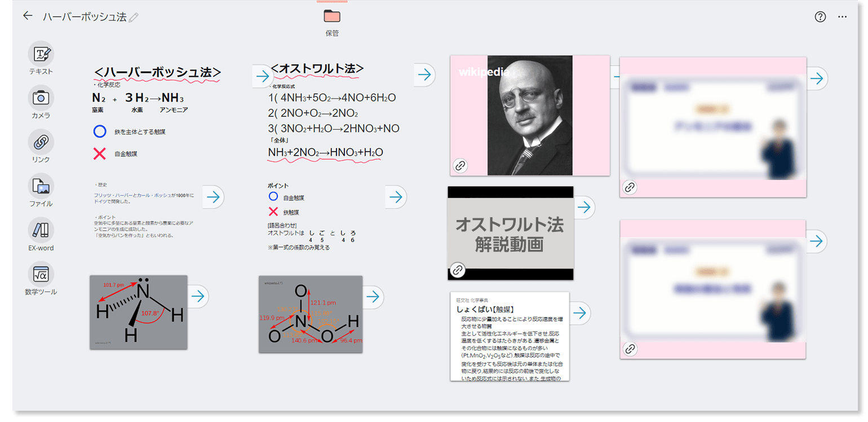Open the nitric acid structure image
Image resolution: width=868 pixels, height=422 pixels.
311,314
